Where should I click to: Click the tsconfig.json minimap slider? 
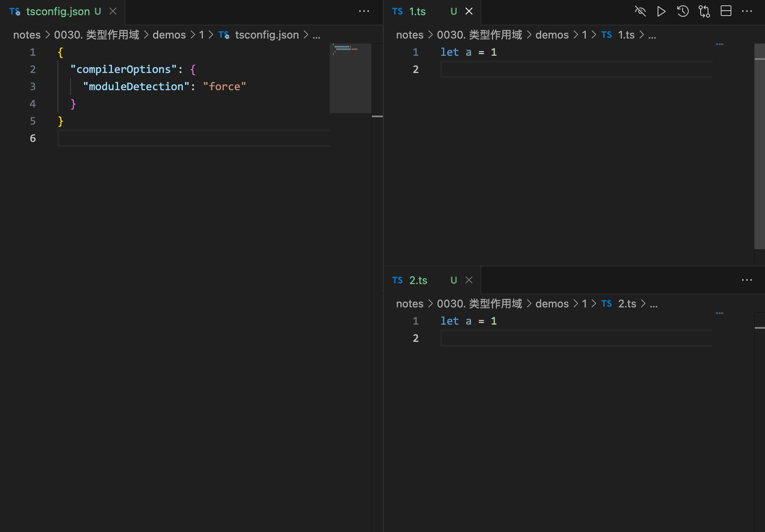tap(350, 78)
